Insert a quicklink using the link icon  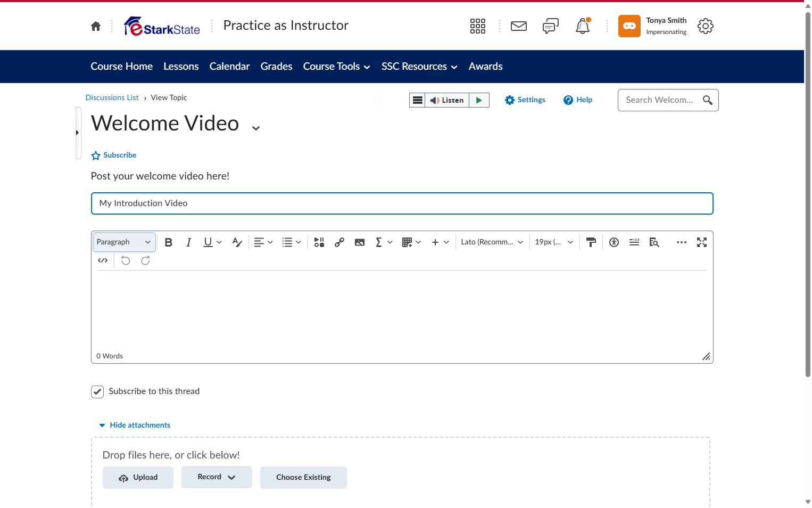(339, 242)
